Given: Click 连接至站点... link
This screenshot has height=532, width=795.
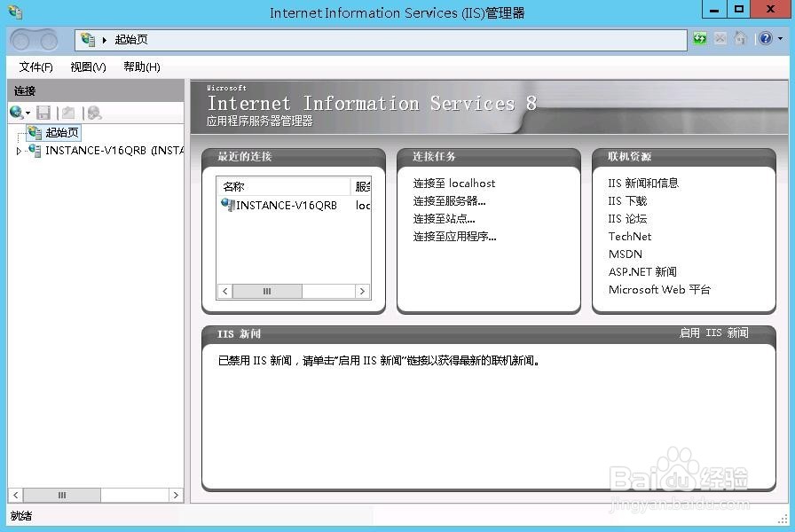Looking at the screenshot, I should coord(445,219).
